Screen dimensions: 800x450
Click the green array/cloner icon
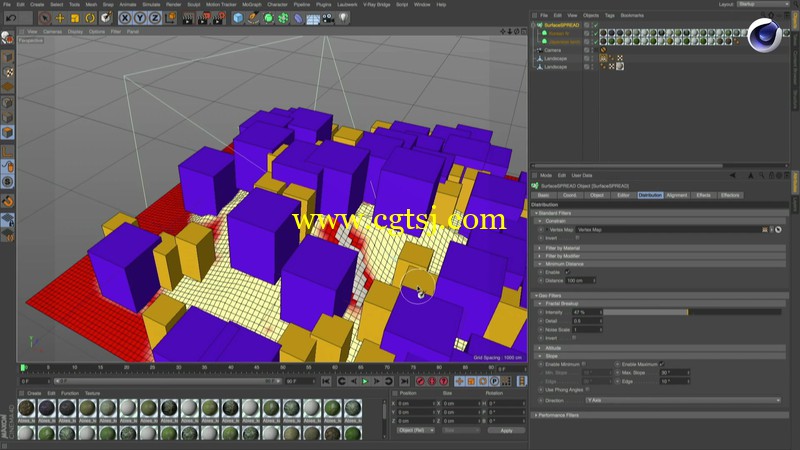click(x=283, y=18)
